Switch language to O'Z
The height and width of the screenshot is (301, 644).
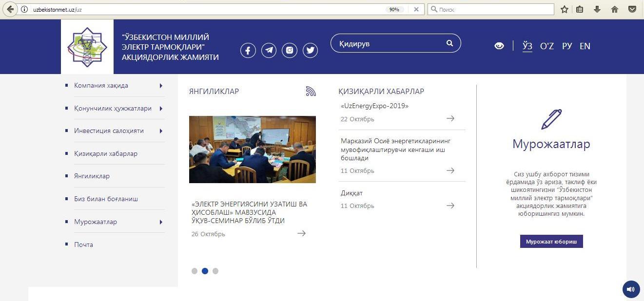[x=547, y=46]
